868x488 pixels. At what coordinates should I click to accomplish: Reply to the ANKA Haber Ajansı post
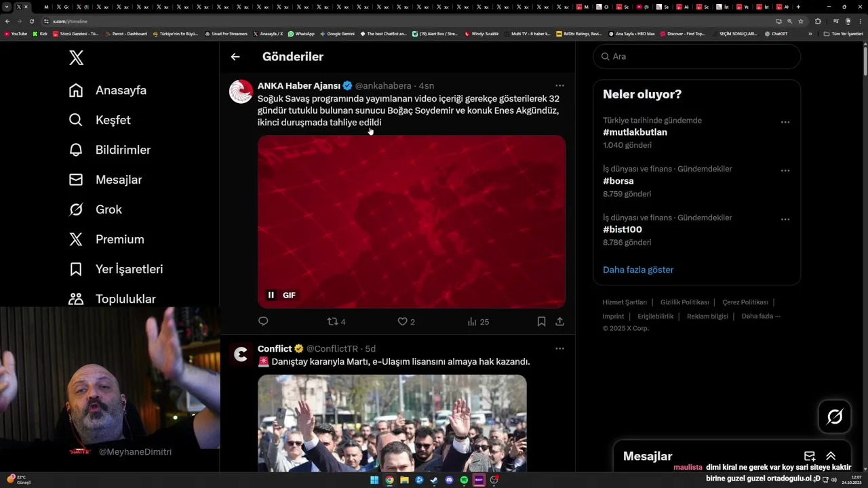point(263,321)
